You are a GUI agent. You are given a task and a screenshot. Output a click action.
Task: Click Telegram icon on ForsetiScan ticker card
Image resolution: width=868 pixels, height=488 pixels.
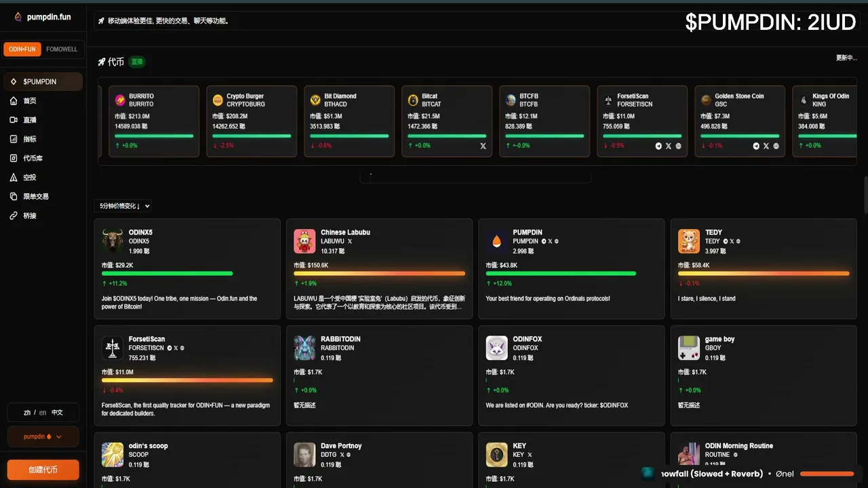[x=658, y=146]
